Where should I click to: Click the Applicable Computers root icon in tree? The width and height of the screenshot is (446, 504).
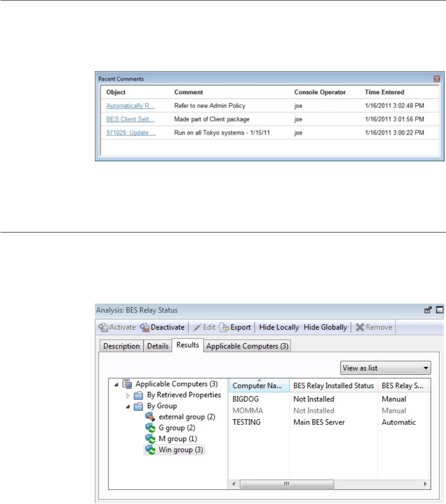pos(127,384)
